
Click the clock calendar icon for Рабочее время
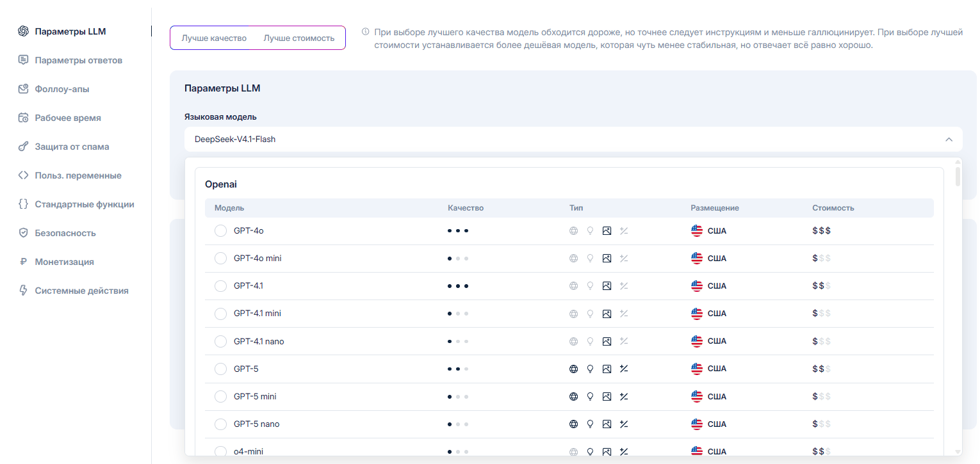[x=23, y=118]
